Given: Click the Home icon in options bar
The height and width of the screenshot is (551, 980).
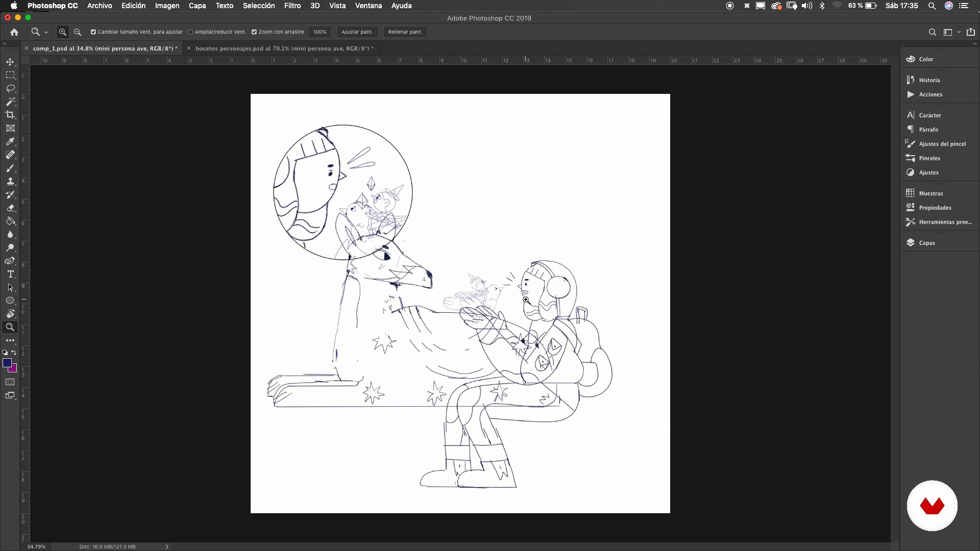Looking at the screenshot, I should click(x=14, y=32).
